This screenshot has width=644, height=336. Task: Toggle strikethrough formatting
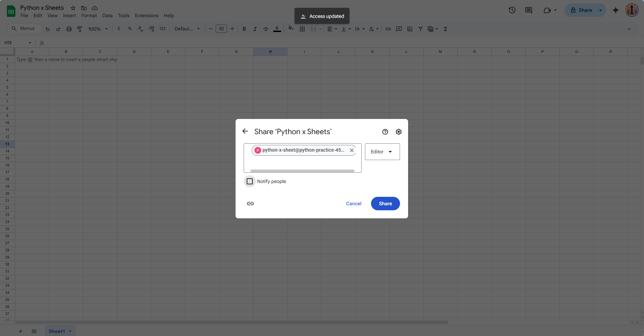pos(266,29)
